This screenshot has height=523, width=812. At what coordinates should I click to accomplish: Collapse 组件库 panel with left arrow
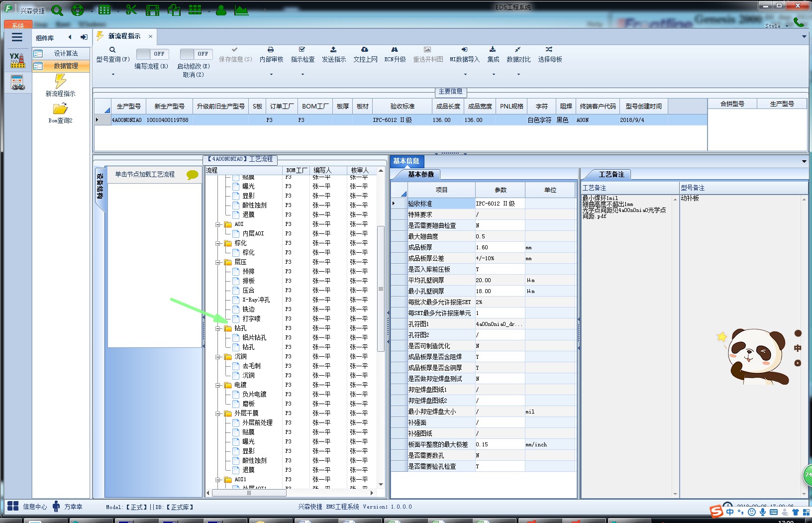[70, 37]
